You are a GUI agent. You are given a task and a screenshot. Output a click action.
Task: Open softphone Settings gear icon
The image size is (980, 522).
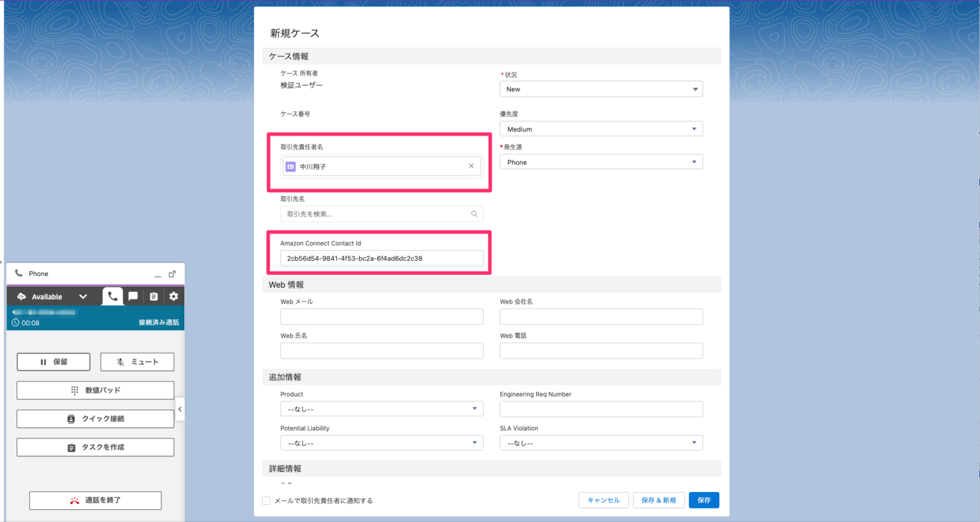pos(173,295)
